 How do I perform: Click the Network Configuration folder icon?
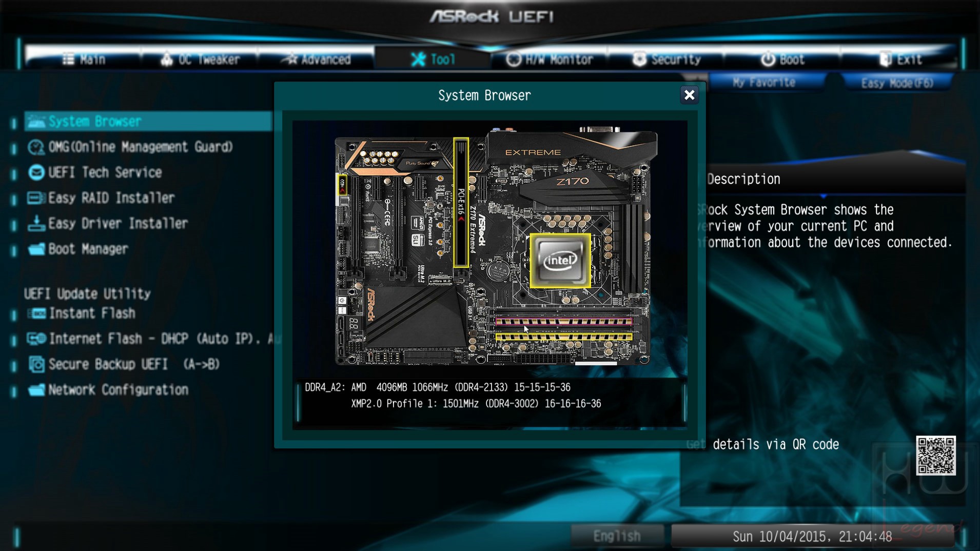click(36, 390)
